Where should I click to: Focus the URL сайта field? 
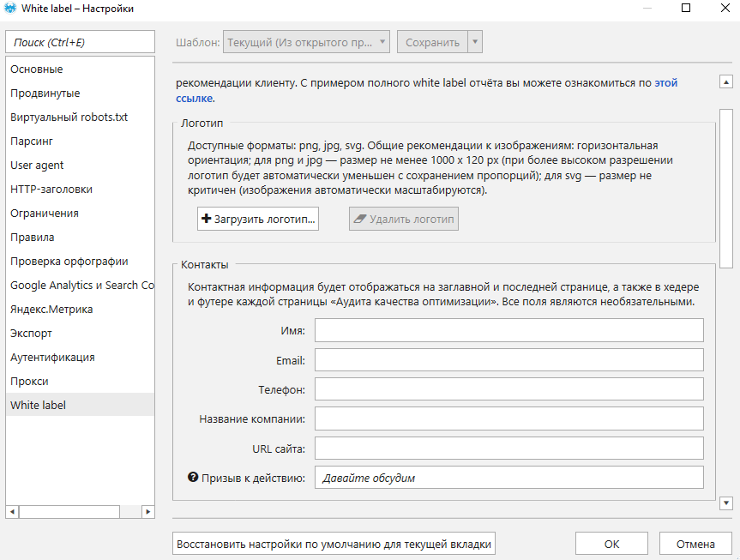(x=509, y=449)
